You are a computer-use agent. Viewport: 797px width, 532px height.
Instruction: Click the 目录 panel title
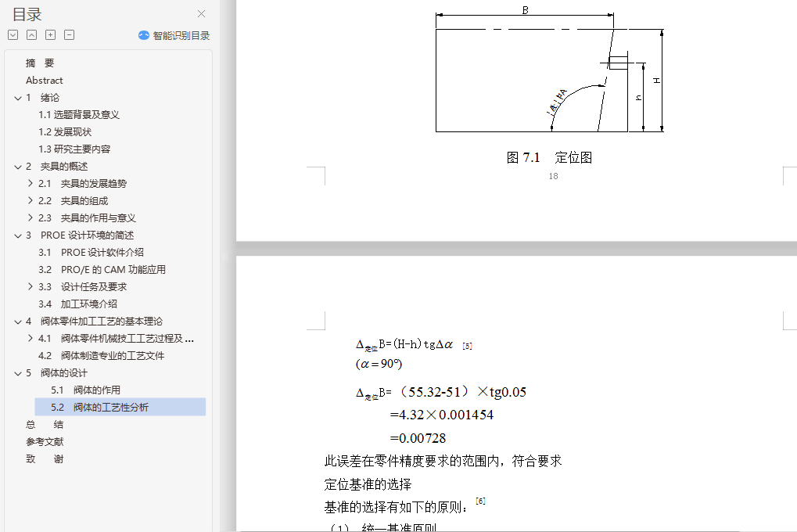(x=27, y=14)
